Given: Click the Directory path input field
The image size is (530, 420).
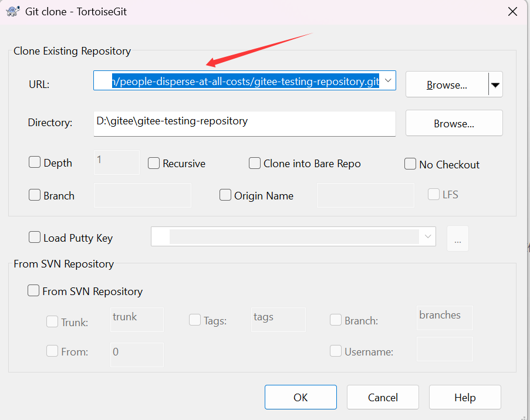Looking at the screenshot, I should 244,124.
